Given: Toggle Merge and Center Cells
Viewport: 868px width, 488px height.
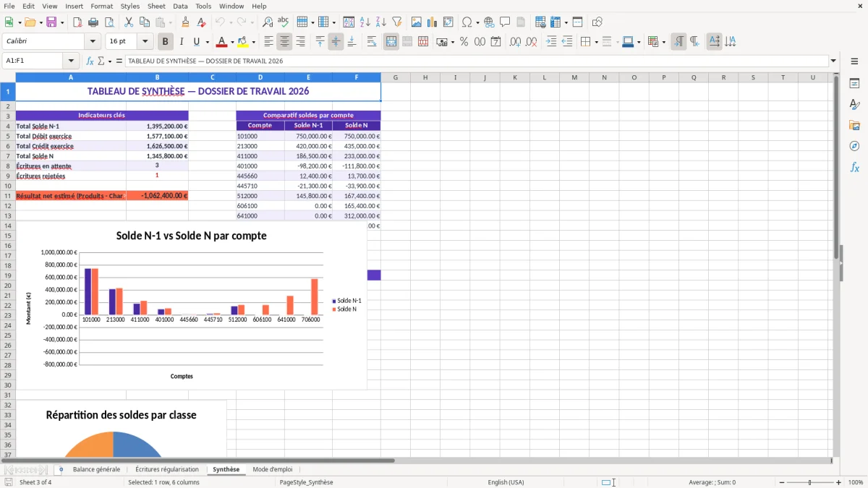Looking at the screenshot, I should (x=391, y=42).
